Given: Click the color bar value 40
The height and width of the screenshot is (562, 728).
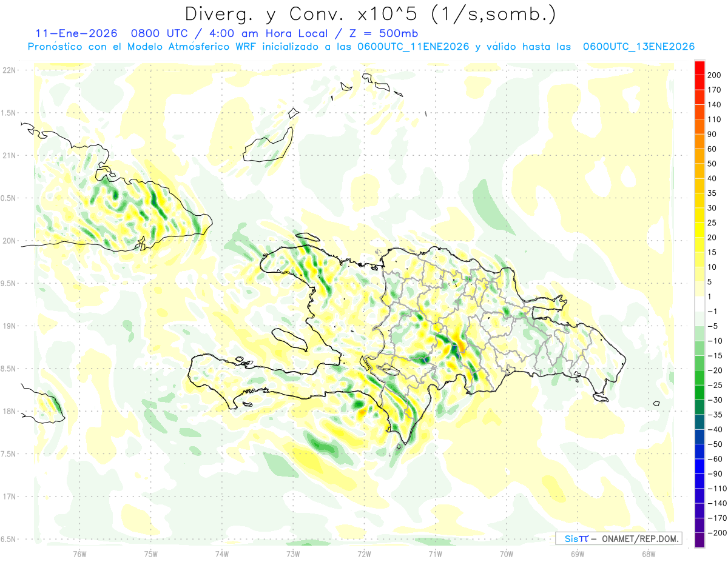Looking at the screenshot, I should [712, 178].
